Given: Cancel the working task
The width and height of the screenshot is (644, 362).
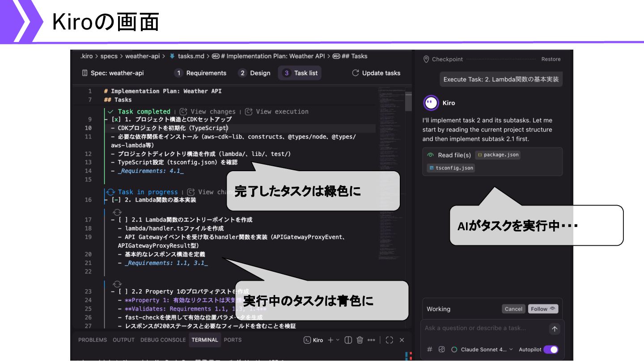Looking at the screenshot, I should (513, 309).
